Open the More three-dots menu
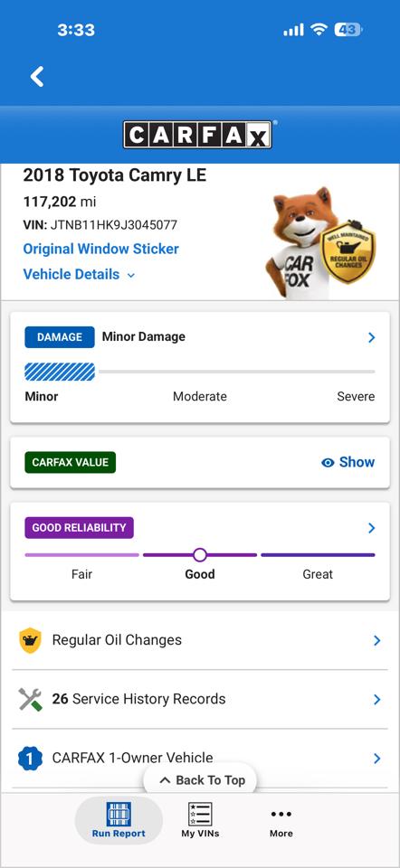400x868 pixels. click(x=281, y=814)
